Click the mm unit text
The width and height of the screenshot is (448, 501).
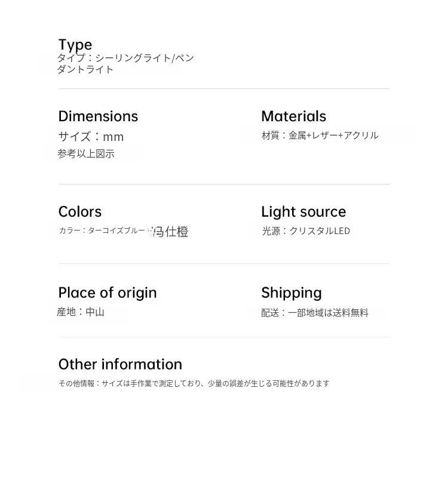tap(113, 137)
